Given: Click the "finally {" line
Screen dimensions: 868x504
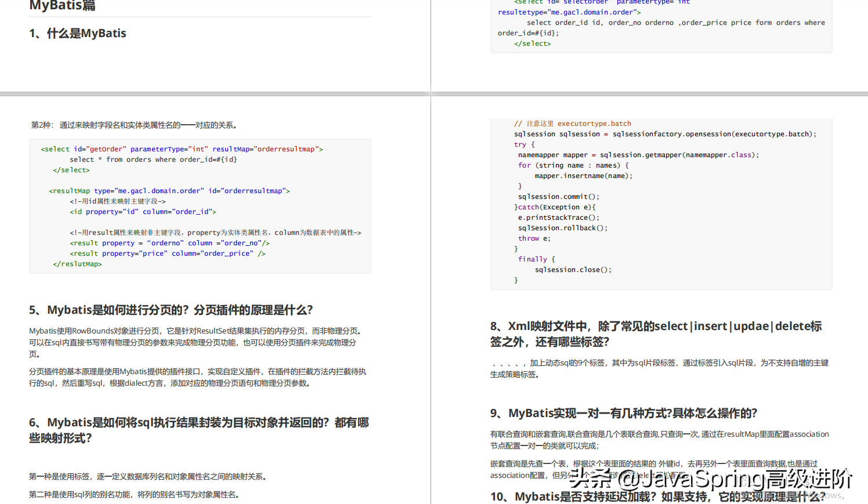Looking at the screenshot, I should 537,259.
